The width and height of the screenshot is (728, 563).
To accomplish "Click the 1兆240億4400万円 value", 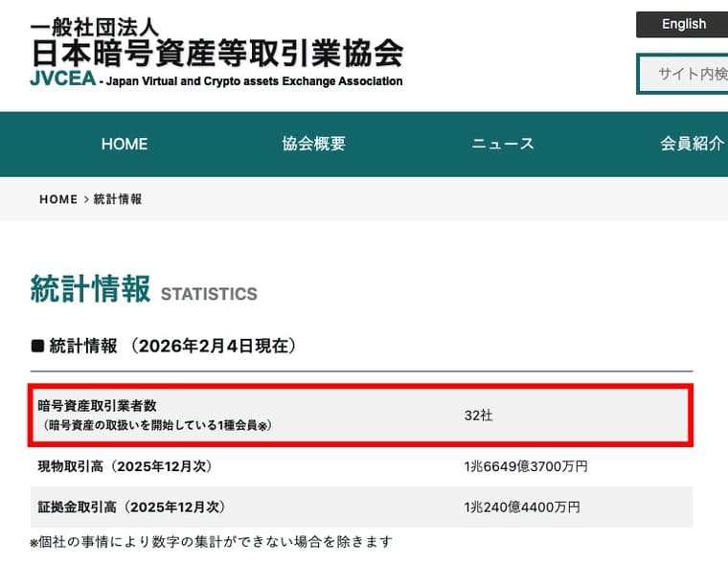I will [x=521, y=507].
